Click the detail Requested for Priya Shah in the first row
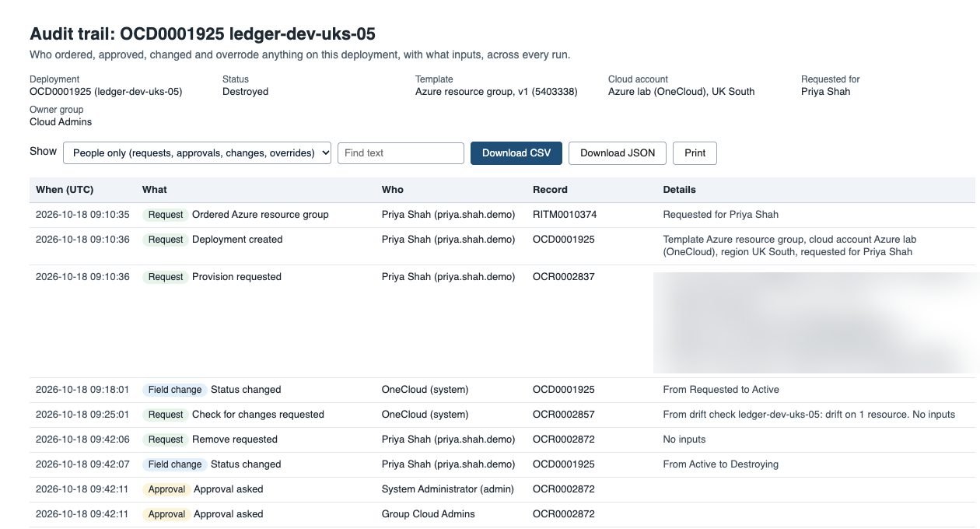This screenshot has width=980, height=529. (720, 215)
